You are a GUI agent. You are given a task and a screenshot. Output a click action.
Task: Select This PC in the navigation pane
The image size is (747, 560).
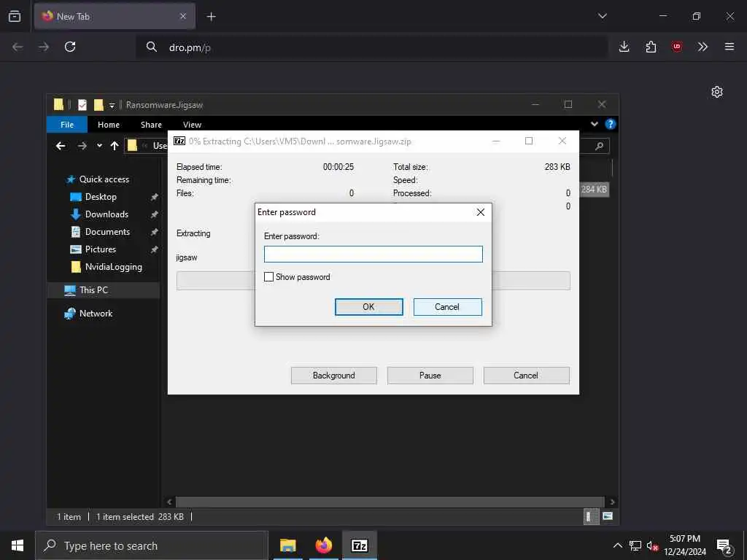tap(93, 290)
